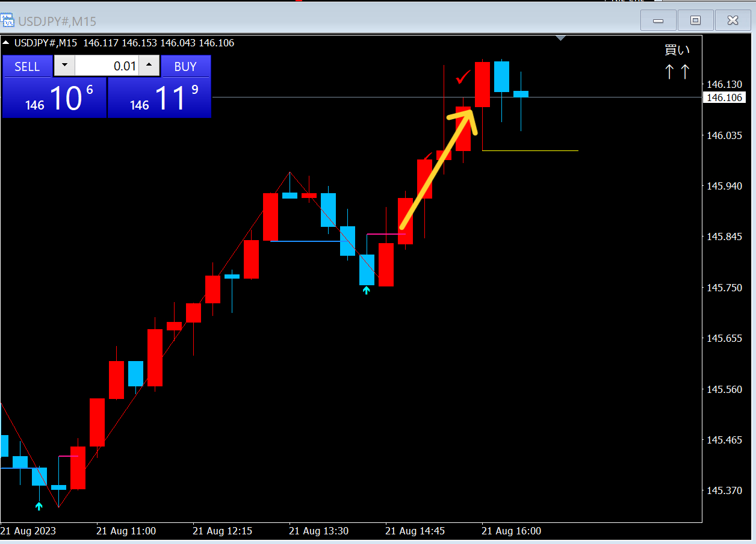The image size is (756, 544).
Task: Increase lot volume with the up arrow
Action: point(149,66)
